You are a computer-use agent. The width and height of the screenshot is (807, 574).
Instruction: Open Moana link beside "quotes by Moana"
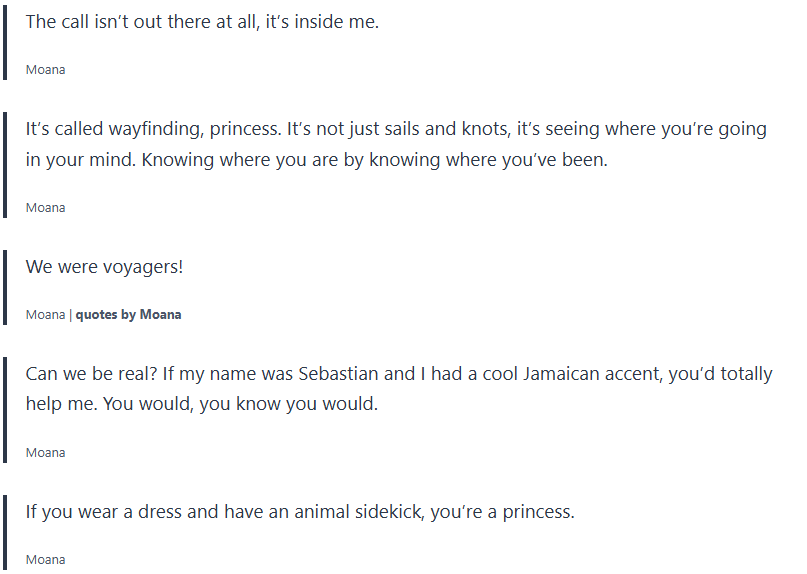point(45,315)
